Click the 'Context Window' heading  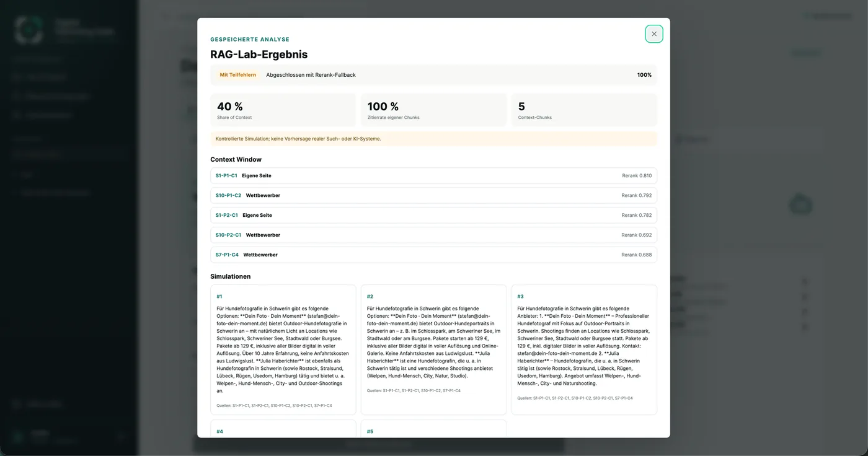[x=236, y=159]
